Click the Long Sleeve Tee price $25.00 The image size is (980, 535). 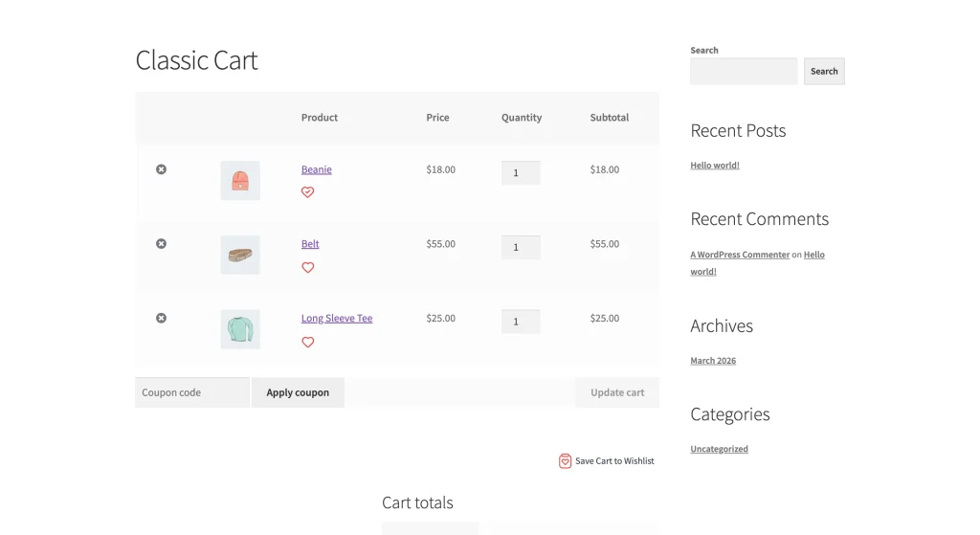(440, 318)
